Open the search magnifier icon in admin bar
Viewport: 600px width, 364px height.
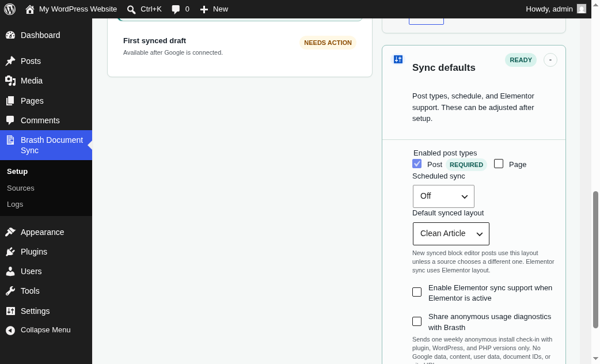(131, 10)
